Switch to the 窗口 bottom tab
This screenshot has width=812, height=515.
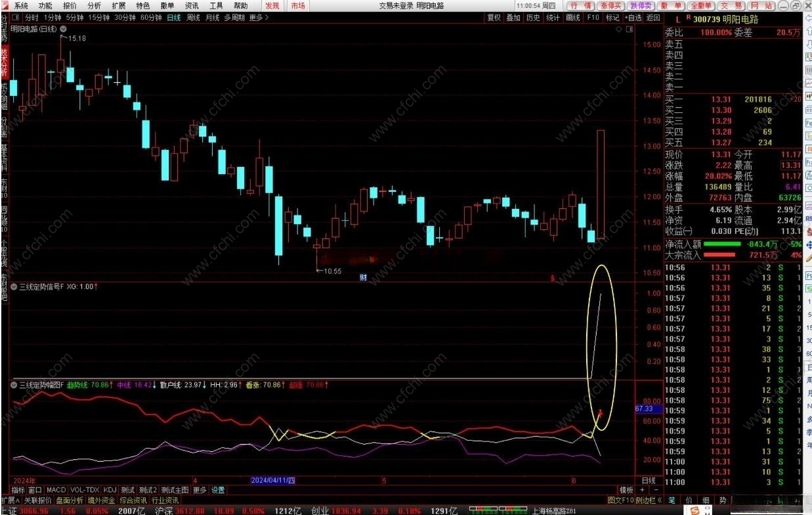click(35, 490)
